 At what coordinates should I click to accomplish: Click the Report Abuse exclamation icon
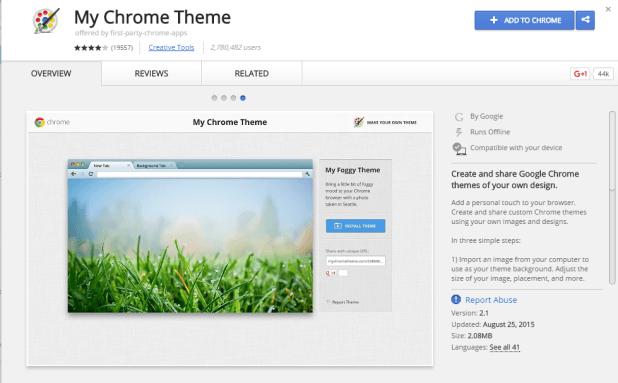[x=456, y=299]
